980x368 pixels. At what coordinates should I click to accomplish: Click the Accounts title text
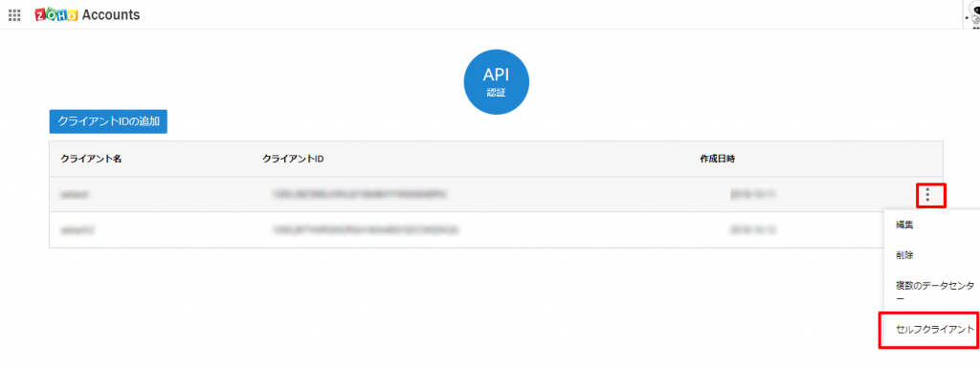(x=111, y=15)
